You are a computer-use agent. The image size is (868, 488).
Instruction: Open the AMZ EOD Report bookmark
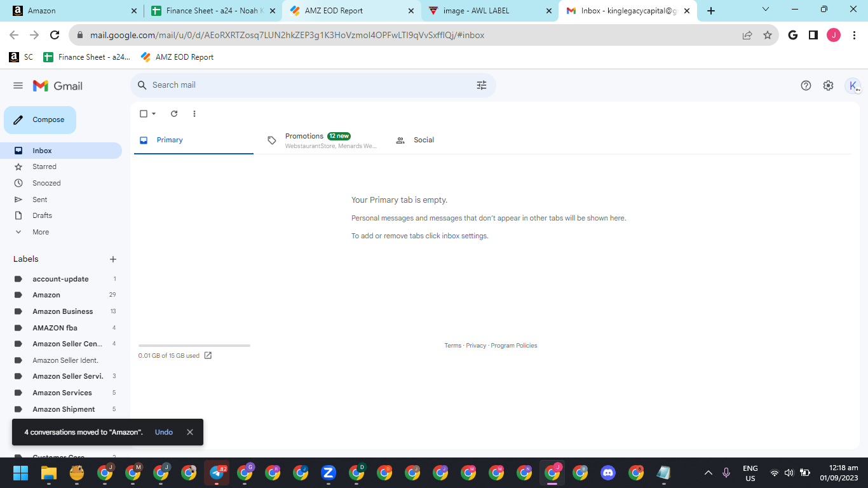(177, 57)
